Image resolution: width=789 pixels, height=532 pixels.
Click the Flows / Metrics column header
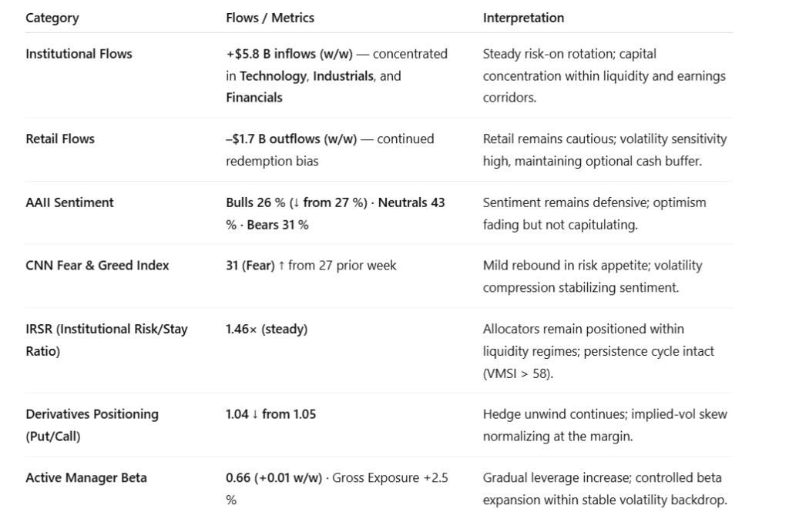[x=270, y=18]
